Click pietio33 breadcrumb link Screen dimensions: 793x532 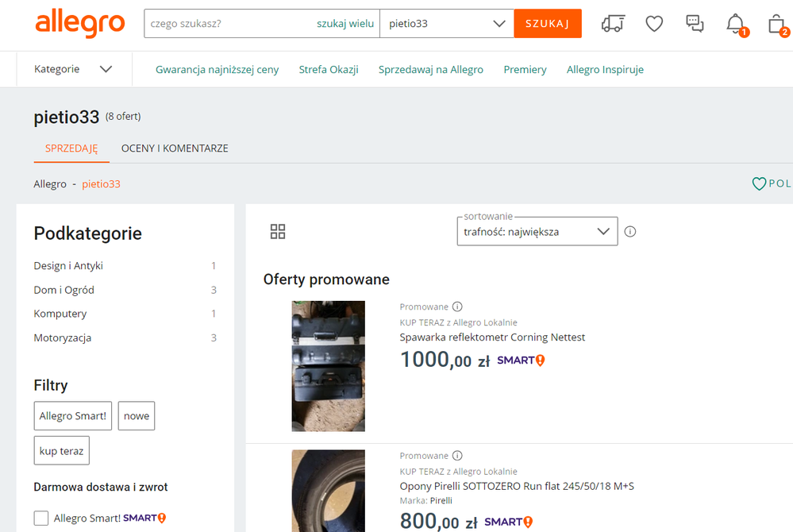tap(101, 184)
